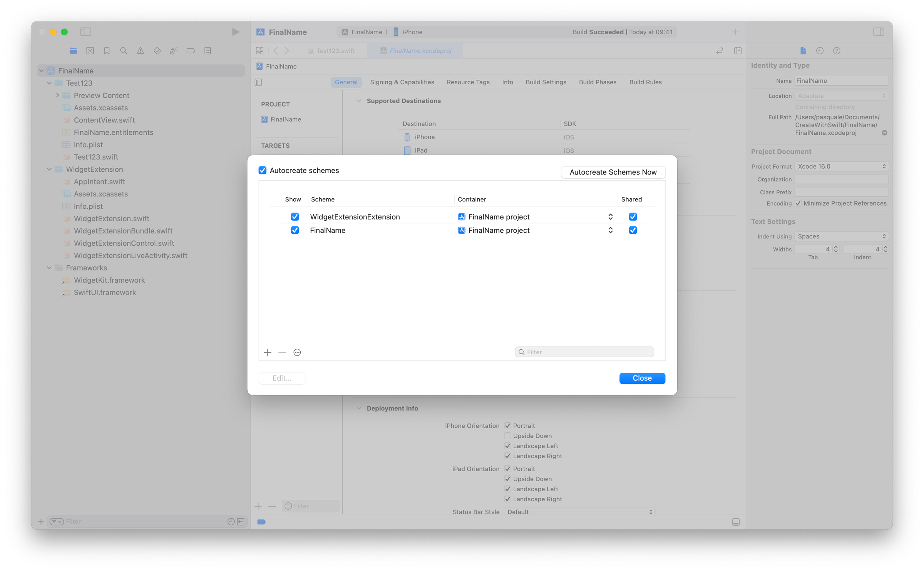Click the Filter field in schemes dialog
The width and height of the screenshot is (924, 571).
[x=584, y=352]
